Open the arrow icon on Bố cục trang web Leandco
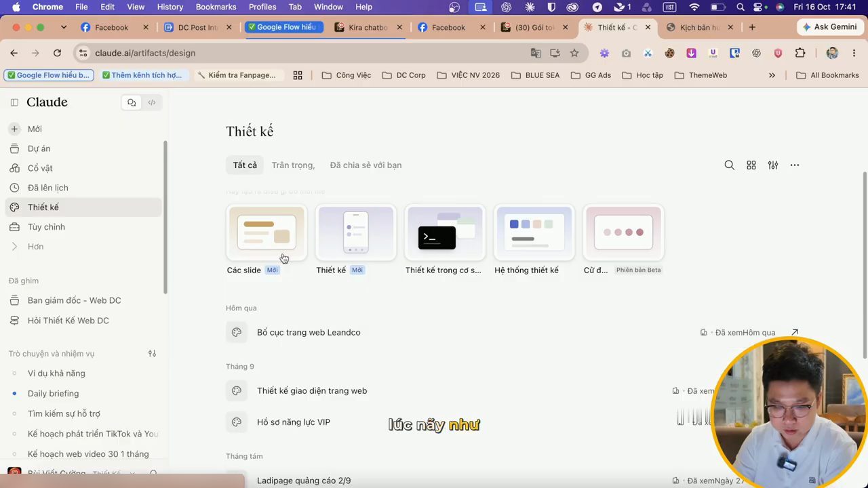 coord(794,332)
